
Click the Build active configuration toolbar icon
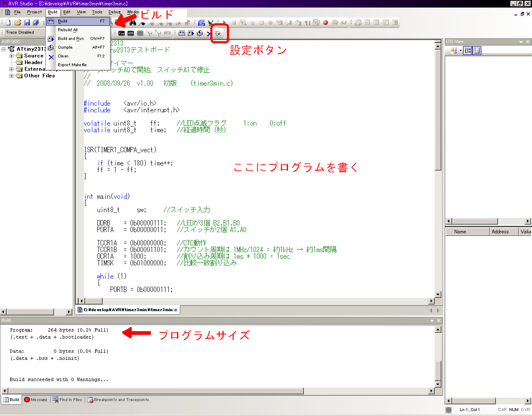pos(182,33)
